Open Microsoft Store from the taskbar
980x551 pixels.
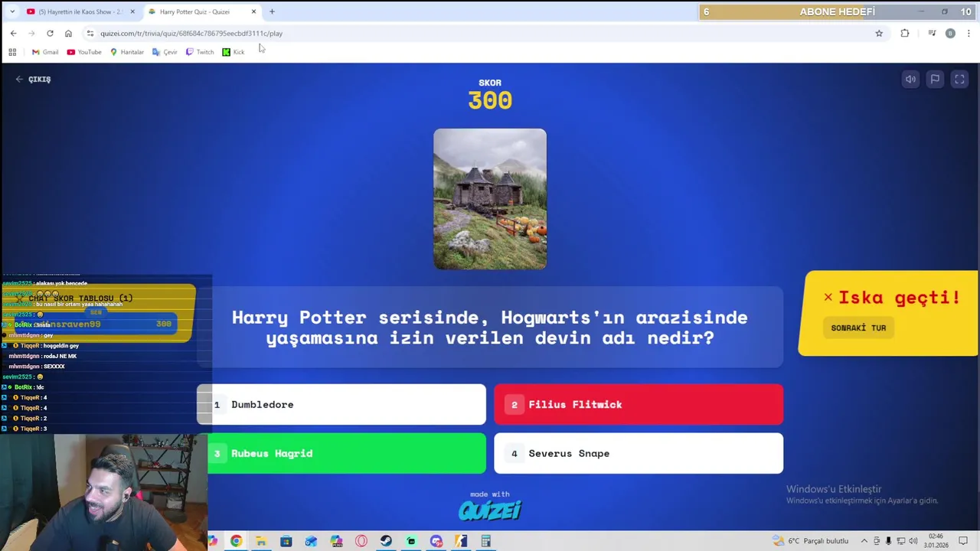coord(286,541)
